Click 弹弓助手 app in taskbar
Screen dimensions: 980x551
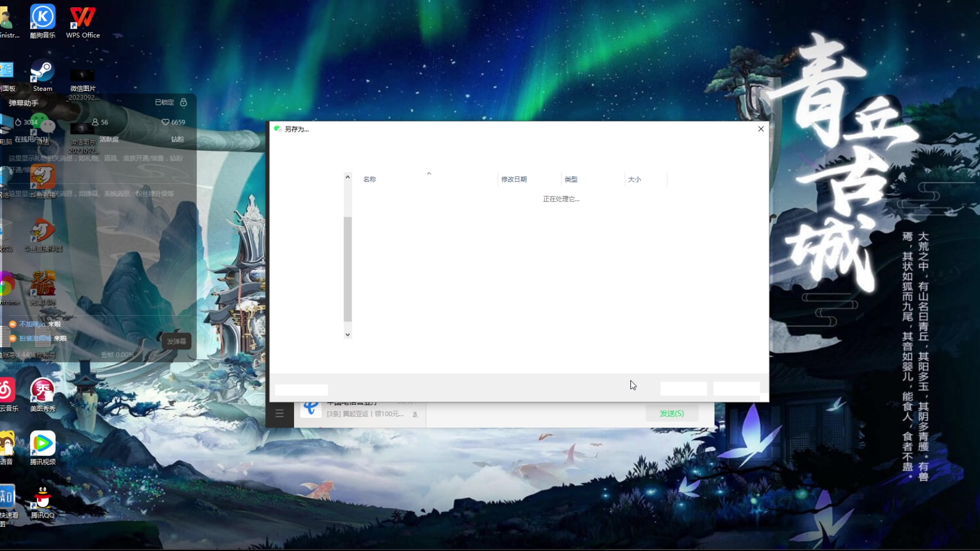[23, 102]
